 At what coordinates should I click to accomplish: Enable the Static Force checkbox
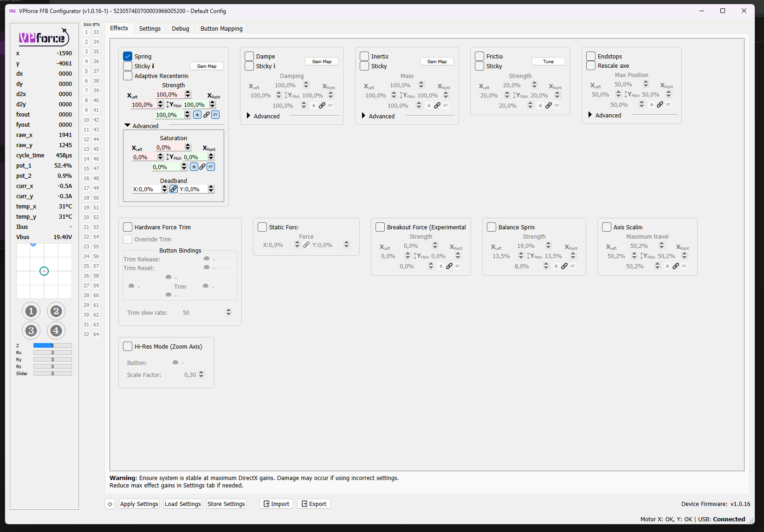click(262, 227)
